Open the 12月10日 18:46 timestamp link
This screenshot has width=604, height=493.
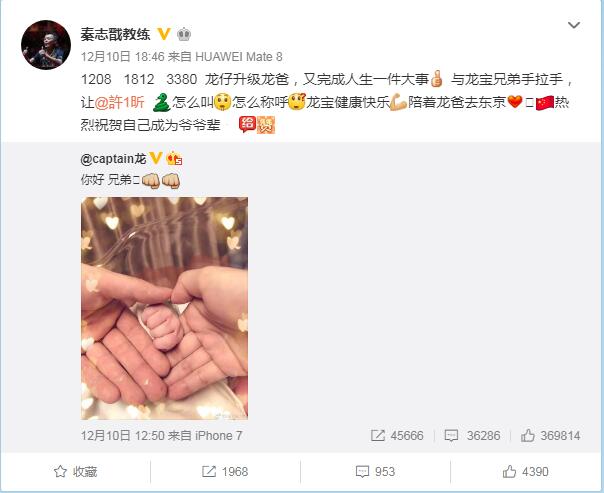pos(122,57)
